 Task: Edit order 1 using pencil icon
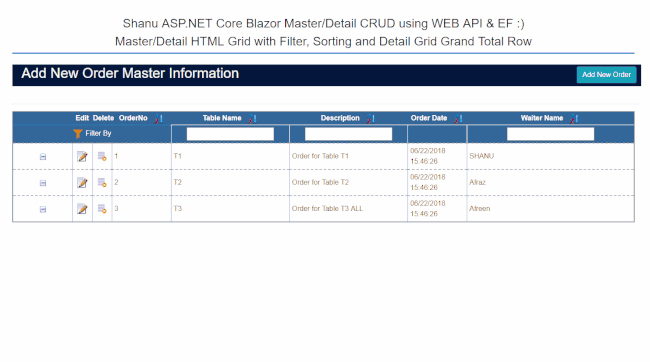[82, 156]
